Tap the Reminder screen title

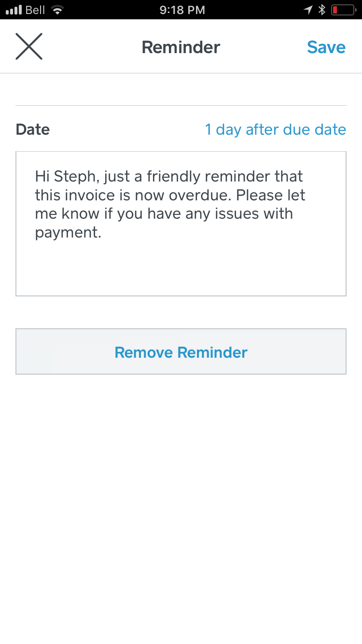click(x=181, y=47)
